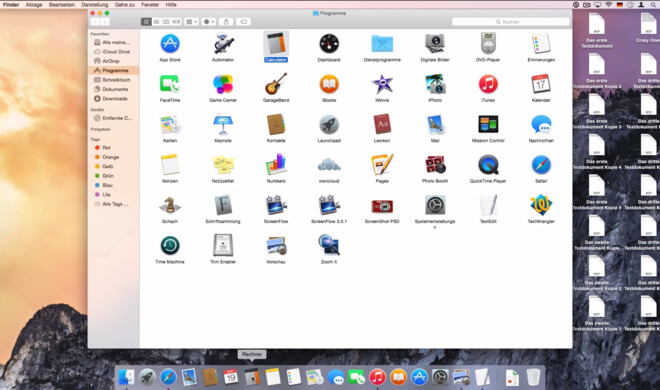
Task: Open the App Store icon in Programme window
Action: 170,44
